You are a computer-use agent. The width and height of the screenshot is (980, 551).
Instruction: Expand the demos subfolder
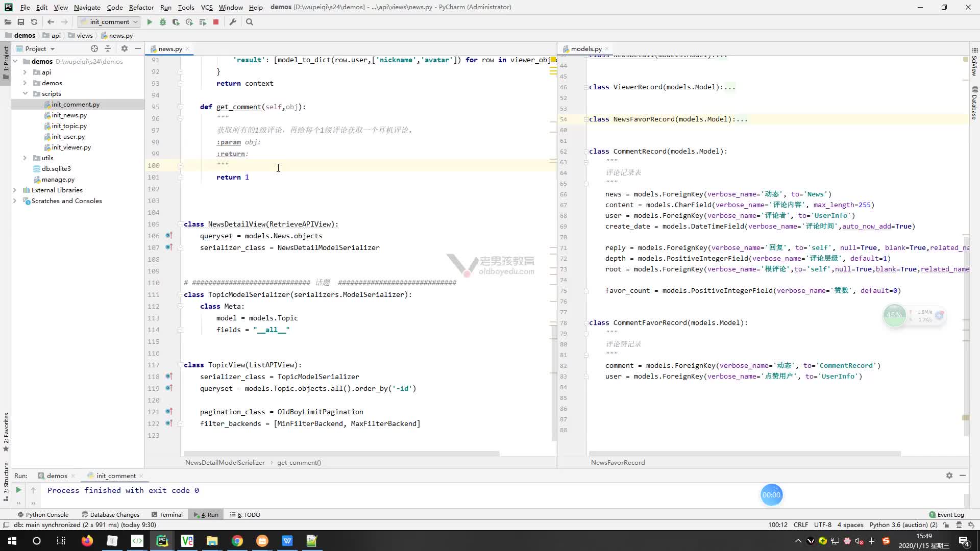coord(24,83)
